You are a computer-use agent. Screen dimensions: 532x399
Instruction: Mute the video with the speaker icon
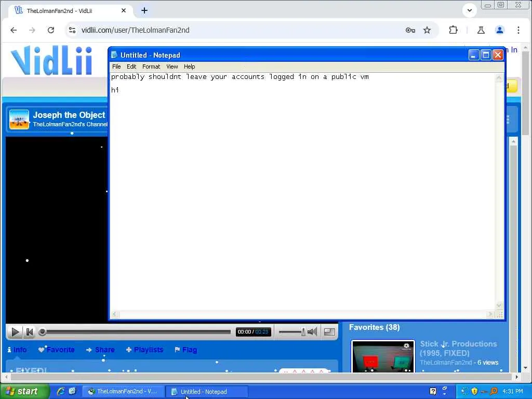pyautogui.click(x=312, y=331)
